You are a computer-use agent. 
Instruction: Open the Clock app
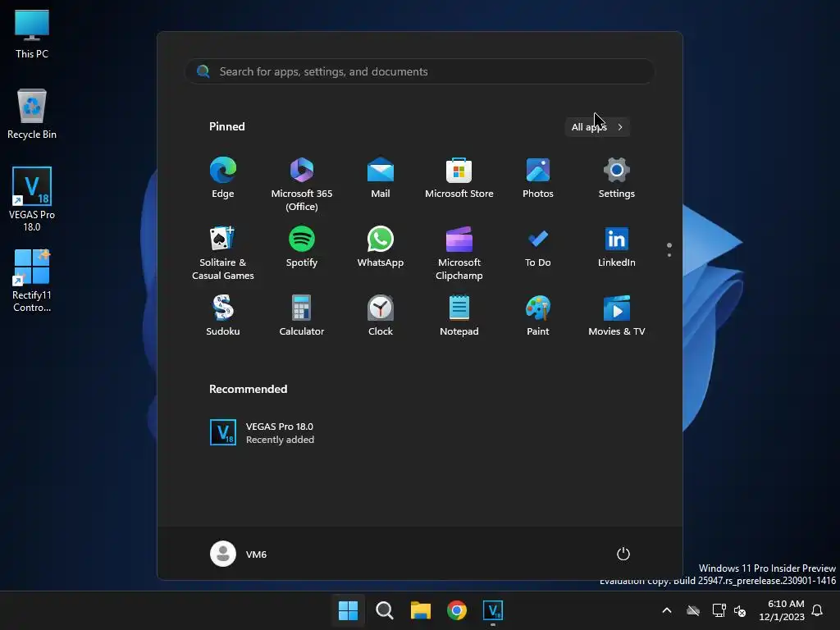click(x=381, y=316)
